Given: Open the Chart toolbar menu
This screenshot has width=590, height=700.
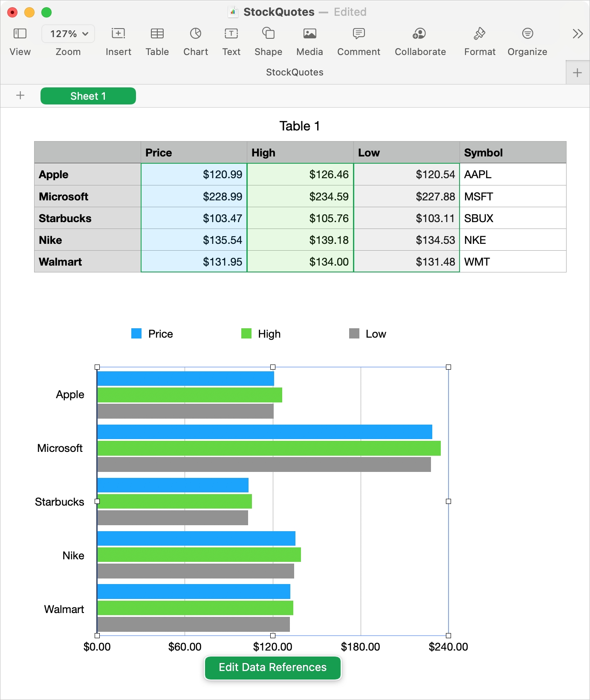Looking at the screenshot, I should point(196,34).
